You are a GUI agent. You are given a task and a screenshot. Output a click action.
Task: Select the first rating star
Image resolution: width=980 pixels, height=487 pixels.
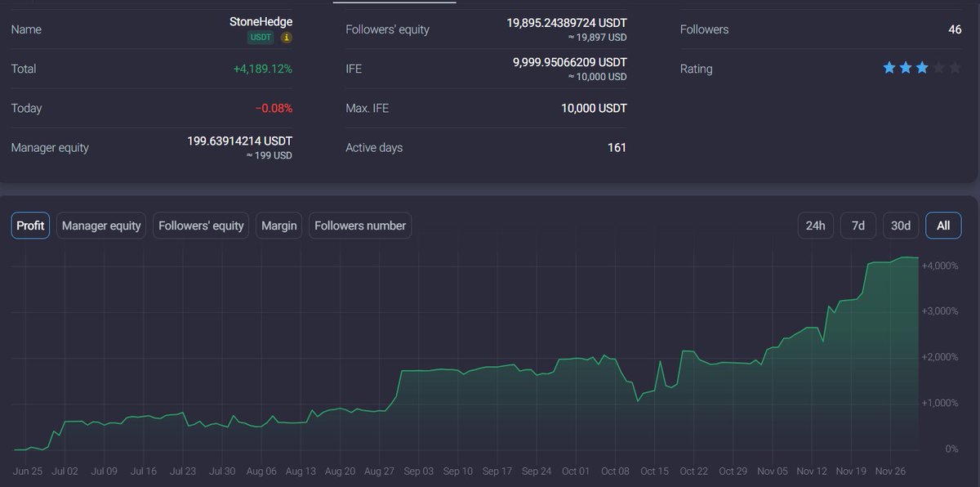click(889, 69)
